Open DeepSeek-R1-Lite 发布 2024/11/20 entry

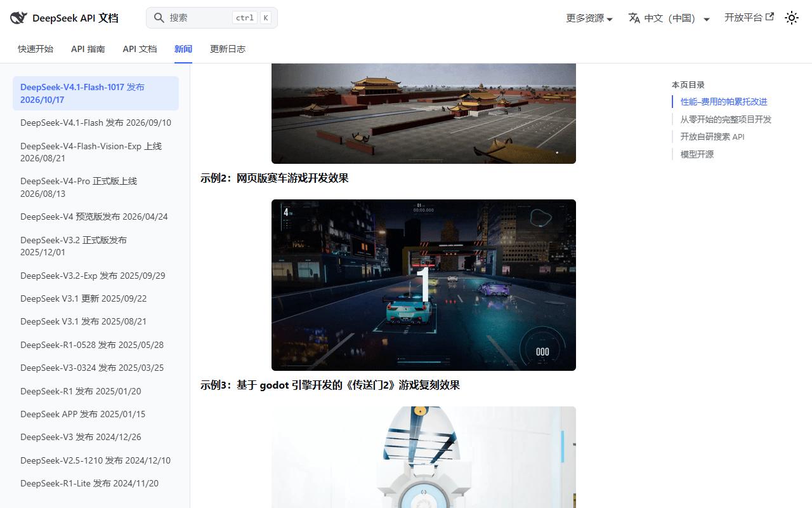coord(96,483)
